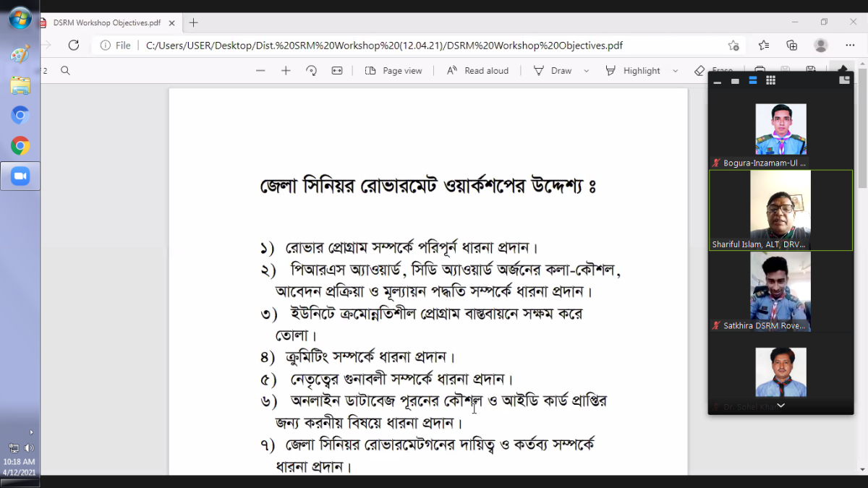Screen dimensions: 868x488
Task: Open a new browser tab
Action: point(192,22)
